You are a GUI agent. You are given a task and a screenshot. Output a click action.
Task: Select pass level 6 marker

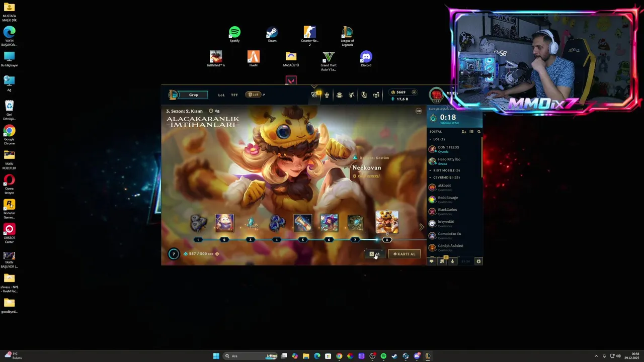coord(329,240)
